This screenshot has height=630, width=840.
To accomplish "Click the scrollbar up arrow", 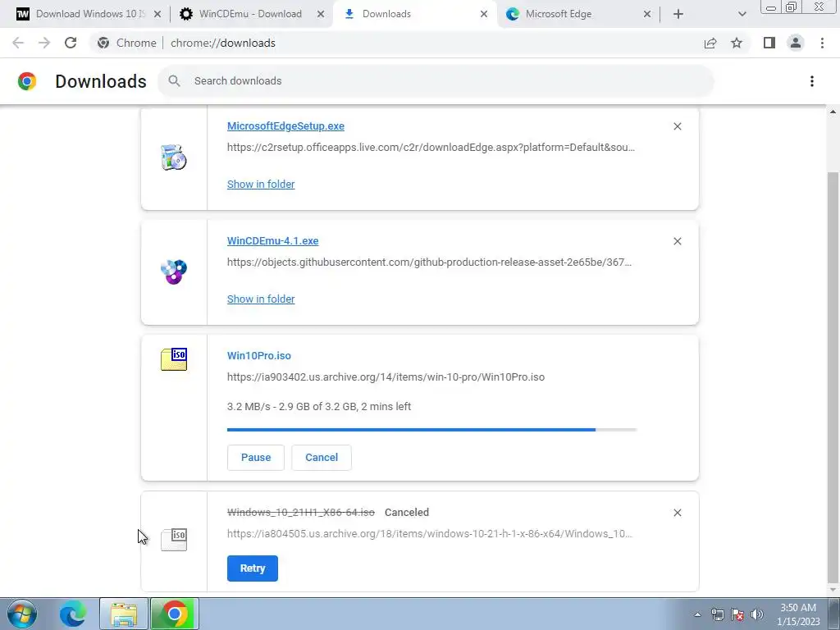I will point(833,112).
